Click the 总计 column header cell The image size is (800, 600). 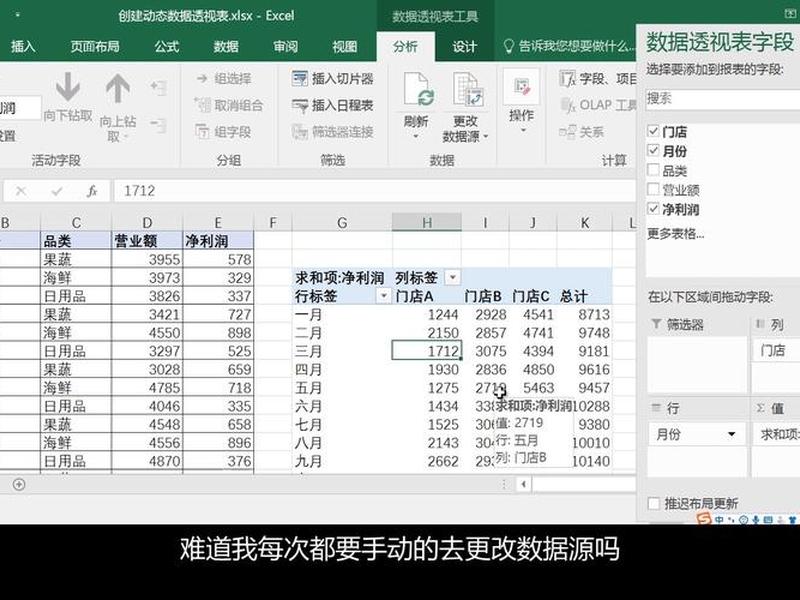point(584,296)
